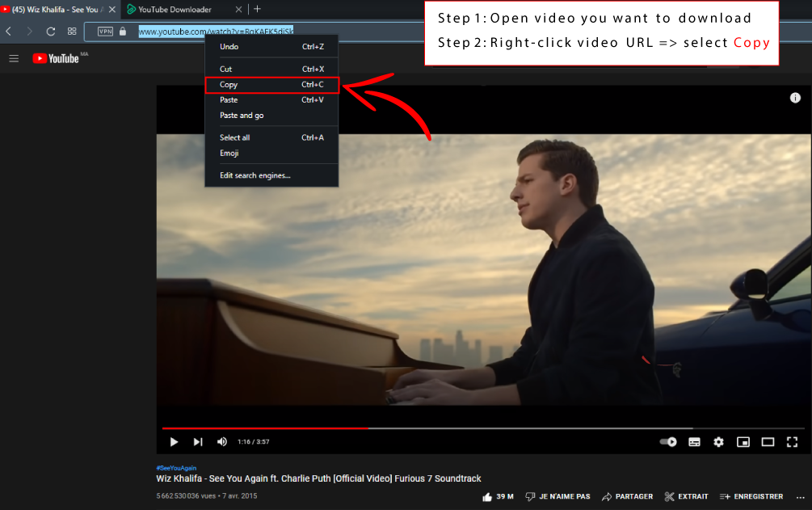The width and height of the screenshot is (812, 510).
Task: Open Emoji from the context menu
Action: 271,153
